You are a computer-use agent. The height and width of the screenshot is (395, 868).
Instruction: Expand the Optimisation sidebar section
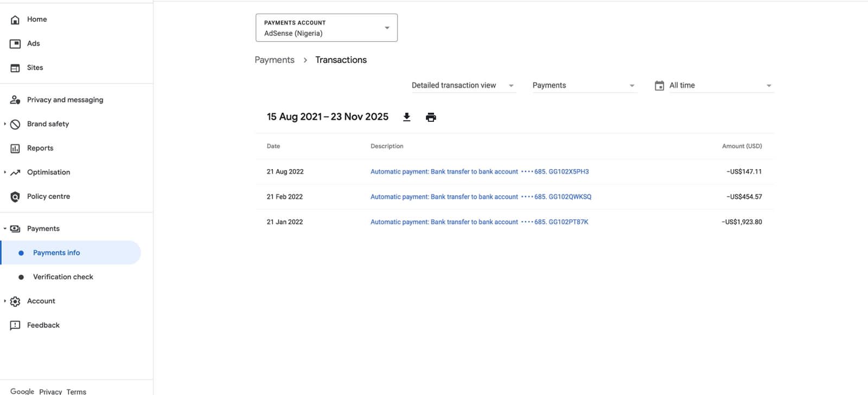point(5,172)
